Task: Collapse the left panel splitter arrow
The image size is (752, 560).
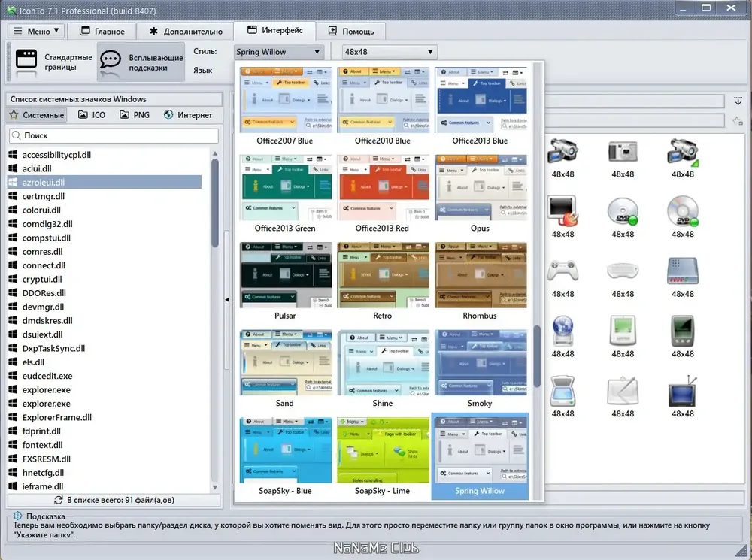Action: tap(227, 300)
